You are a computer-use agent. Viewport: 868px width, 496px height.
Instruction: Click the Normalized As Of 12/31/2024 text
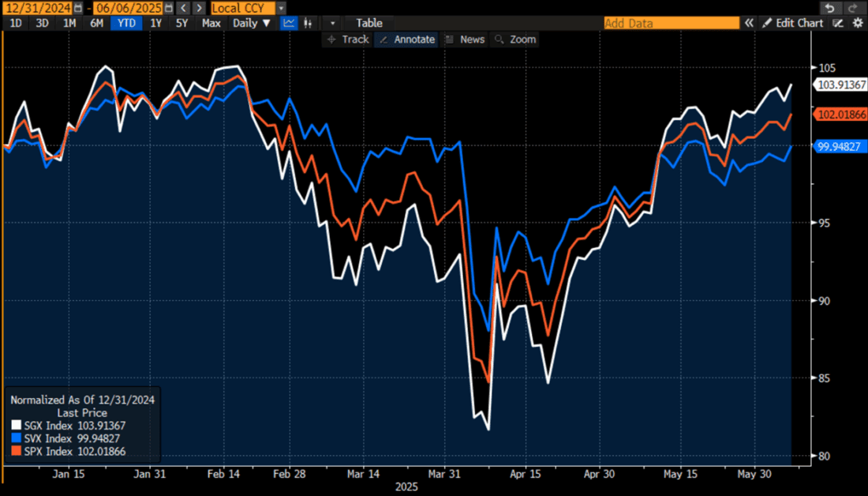[x=83, y=400]
